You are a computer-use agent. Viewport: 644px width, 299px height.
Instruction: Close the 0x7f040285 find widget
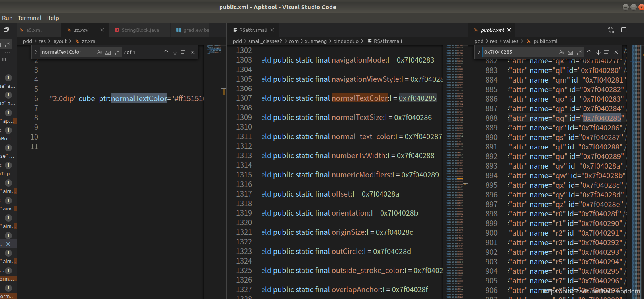click(616, 52)
